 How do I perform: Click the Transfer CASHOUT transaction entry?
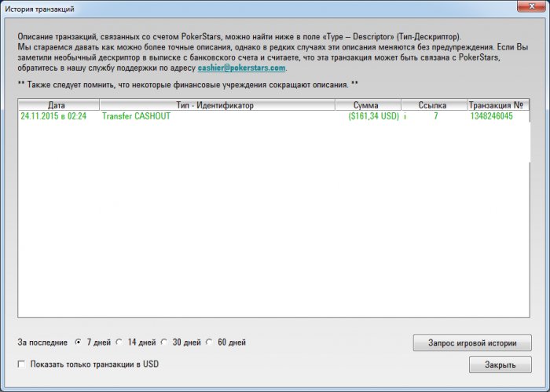coord(136,116)
